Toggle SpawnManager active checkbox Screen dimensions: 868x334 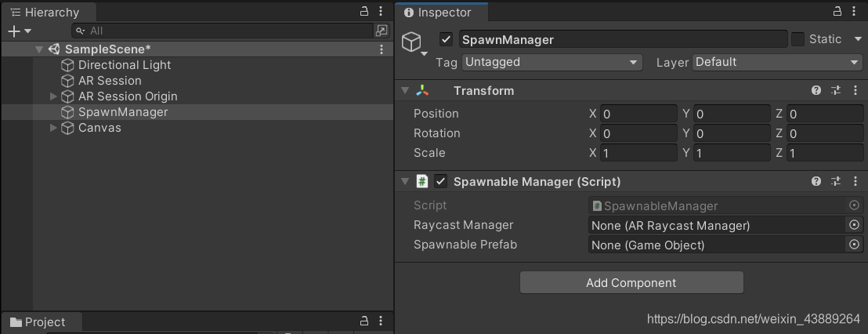(x=447, y=39)
